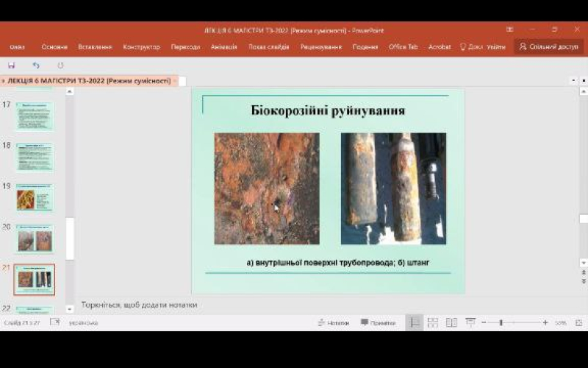
Task: Open the Office Tab ribbon tab
Action: coord(403,47)
